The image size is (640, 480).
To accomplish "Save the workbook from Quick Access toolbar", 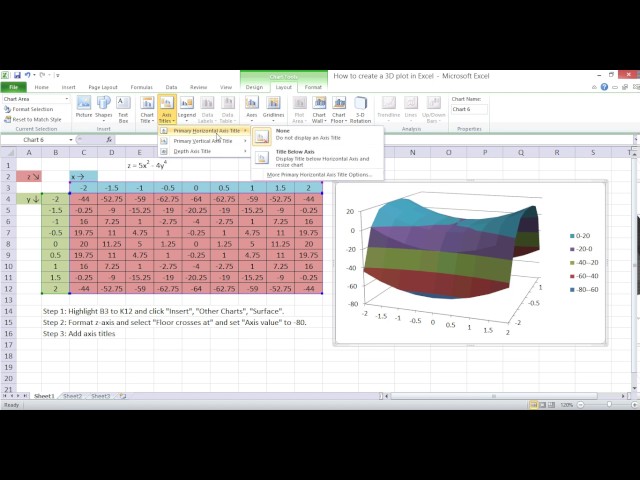I will [x=17, y=75].
